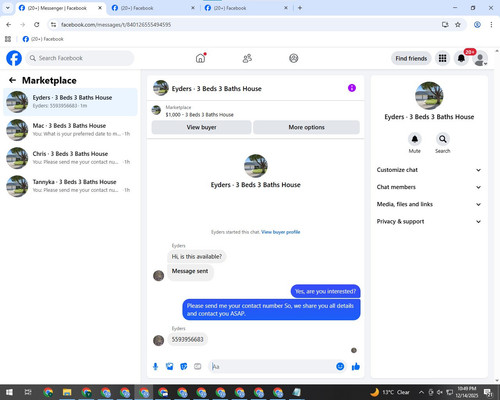Click the Chrome address bar URL

click(x=116, y=25)
